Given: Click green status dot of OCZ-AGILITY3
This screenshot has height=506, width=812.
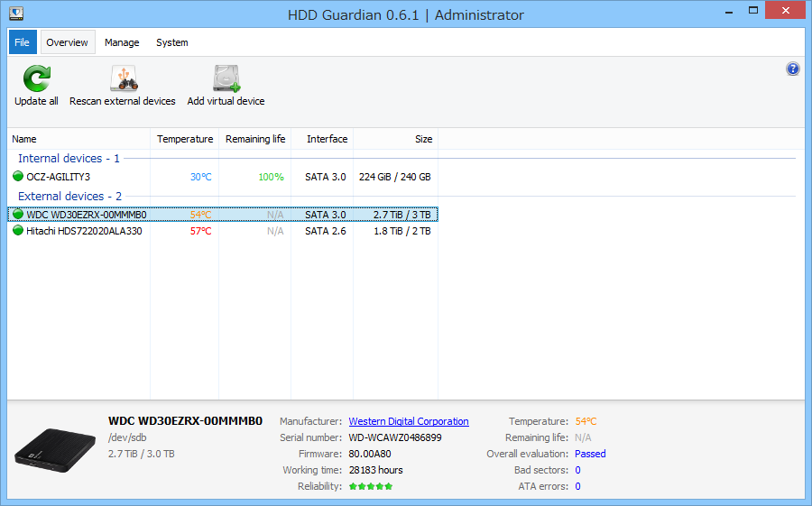Looking at the screenshot, I should [18, 176].
